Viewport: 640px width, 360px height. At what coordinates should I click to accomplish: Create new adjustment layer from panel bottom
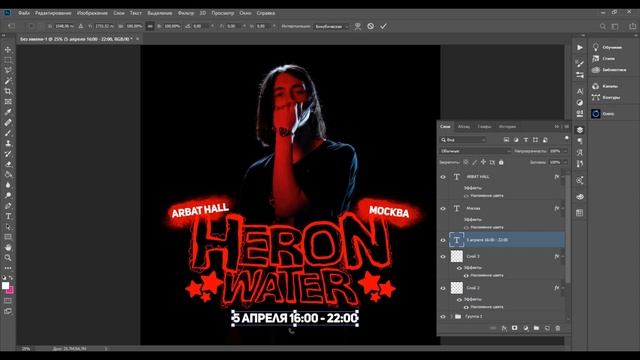pos(526,328)
